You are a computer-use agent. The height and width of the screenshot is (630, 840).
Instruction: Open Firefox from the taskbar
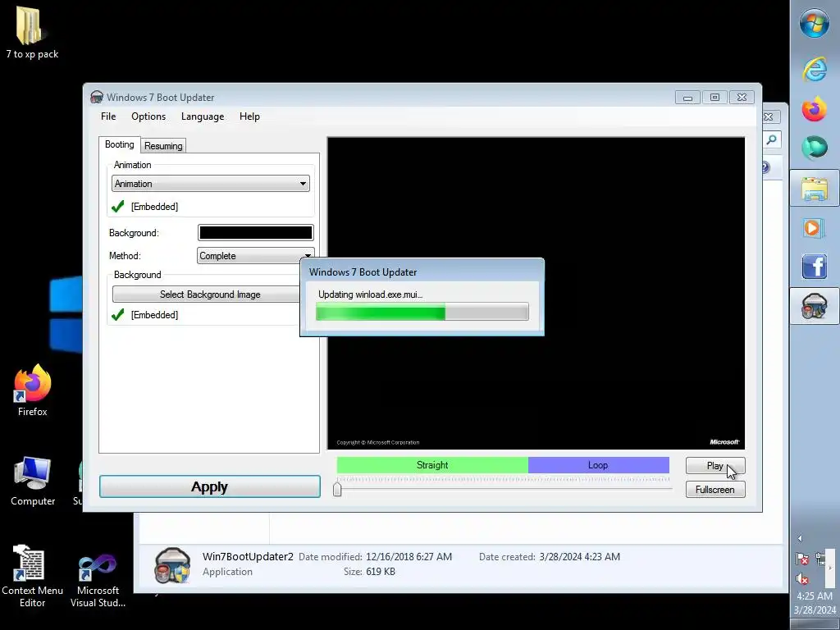click(815, 109)
